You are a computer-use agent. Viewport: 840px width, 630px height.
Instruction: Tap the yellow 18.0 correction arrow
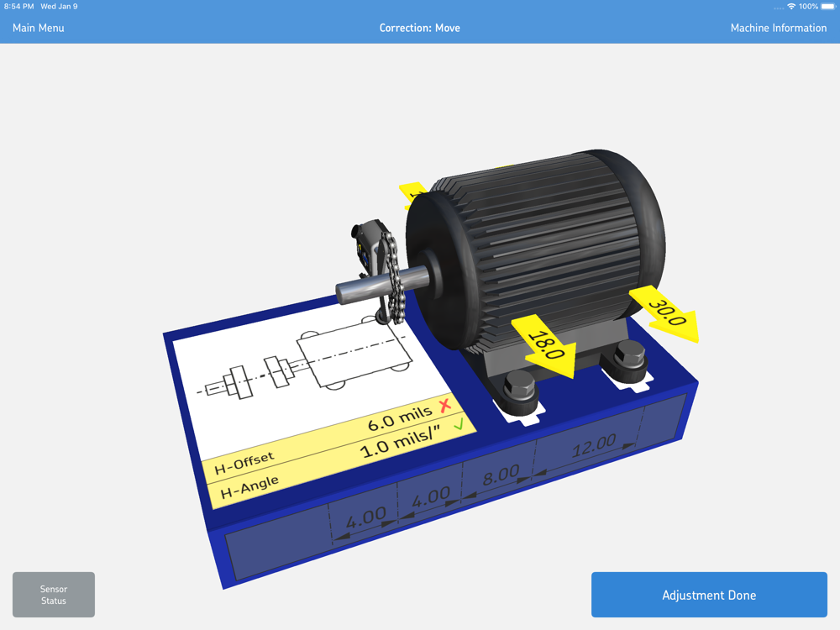[547, 345]
